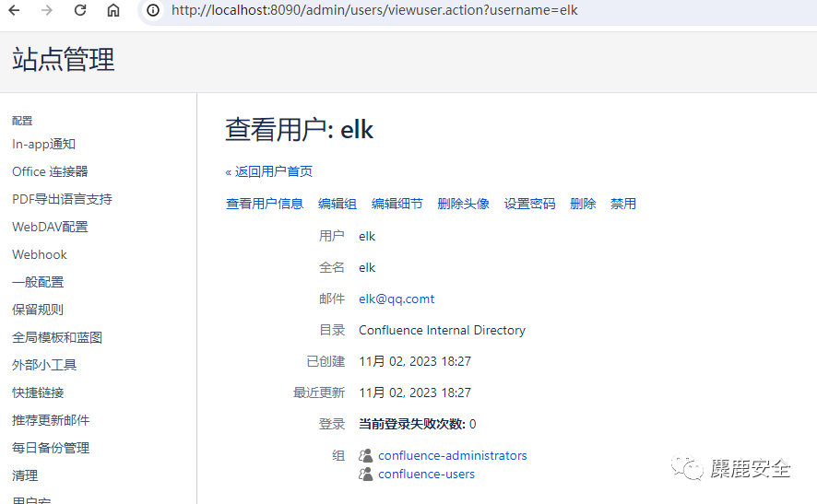Click 最近更新 date value

tap(415, 393)
